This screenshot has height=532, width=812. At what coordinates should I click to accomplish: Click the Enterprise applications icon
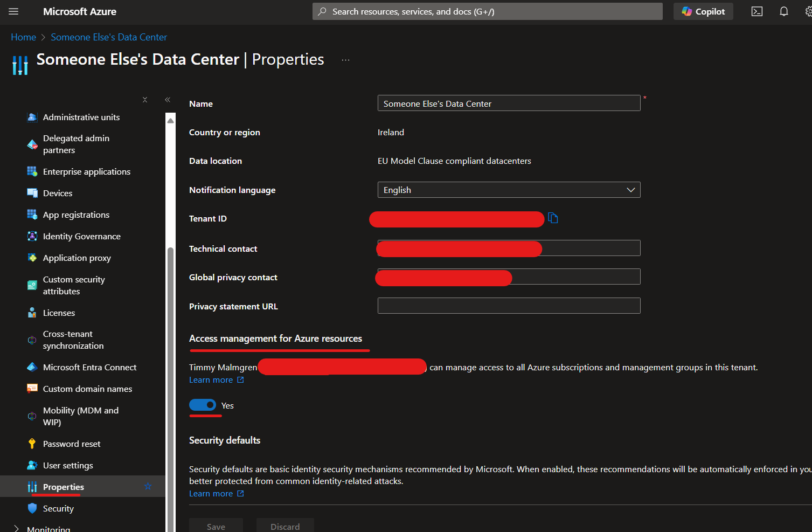[32, 171]
